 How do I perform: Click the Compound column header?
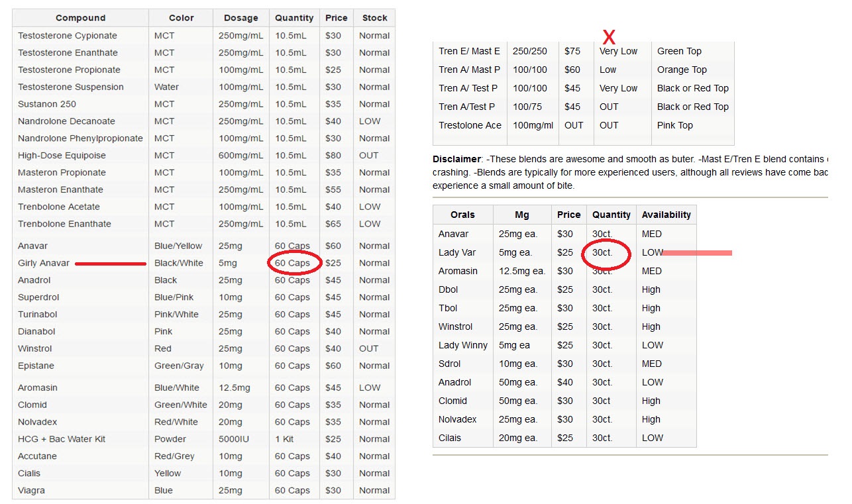pos(80,18)
